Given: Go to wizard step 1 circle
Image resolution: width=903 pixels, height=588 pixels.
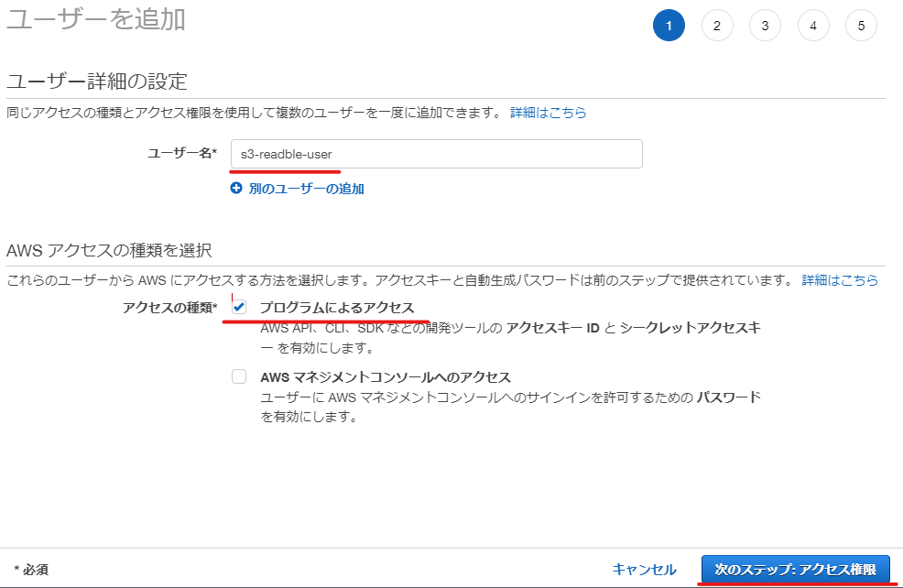Looking at the screenshot, I should [669, 26].
